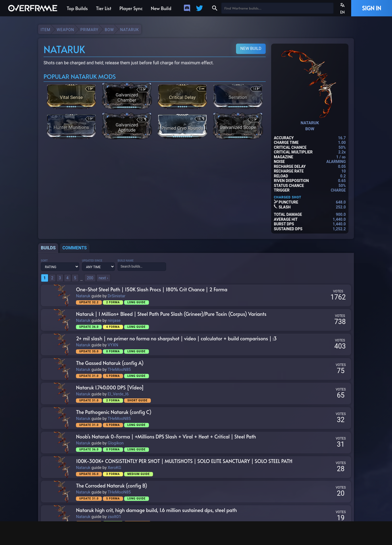Click Nataruk thumbnail of One-Shot Steel Path build

click(x=62, y=295)
